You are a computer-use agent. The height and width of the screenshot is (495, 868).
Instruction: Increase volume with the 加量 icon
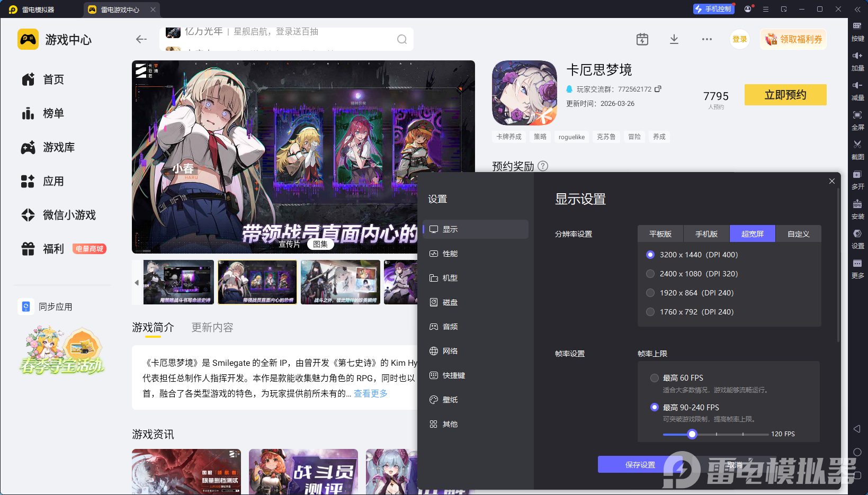point(857,56)
